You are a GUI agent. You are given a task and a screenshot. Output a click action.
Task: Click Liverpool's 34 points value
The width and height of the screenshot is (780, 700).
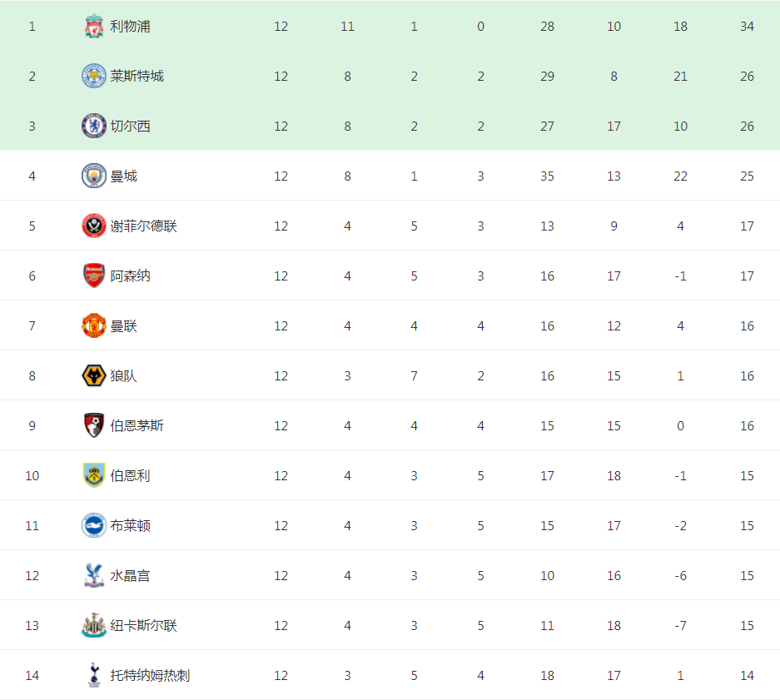747,27
